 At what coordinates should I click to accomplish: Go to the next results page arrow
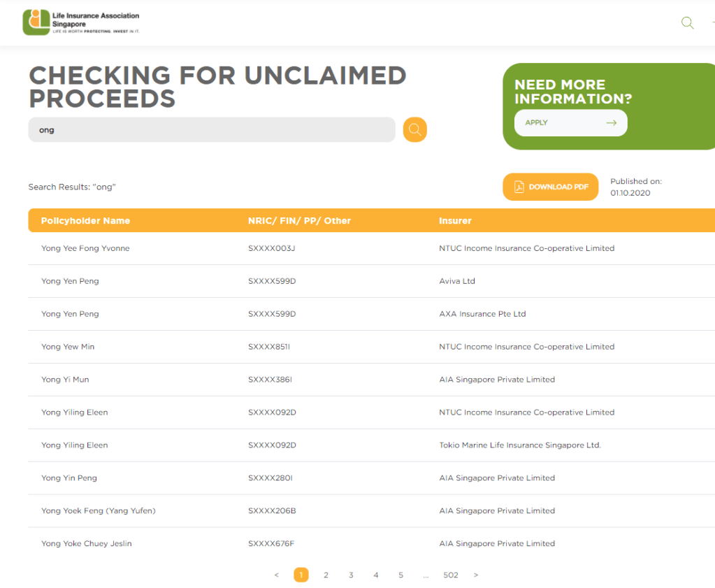pyautogui.click(x=476, y=575)
